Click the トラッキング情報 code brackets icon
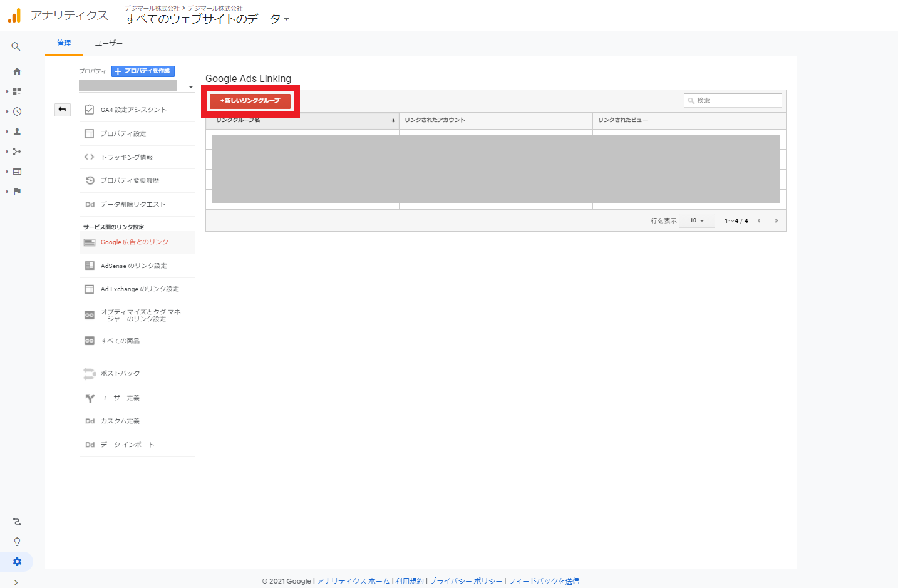898x588 pixels. pos(90,157)
